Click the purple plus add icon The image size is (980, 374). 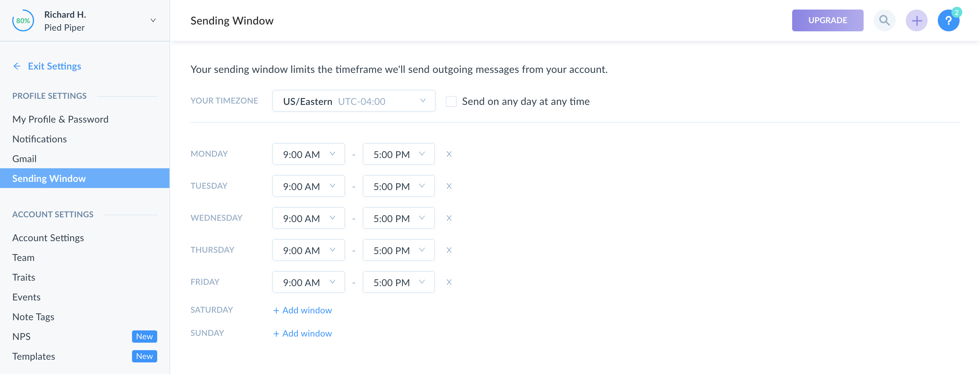coord(916,20)
